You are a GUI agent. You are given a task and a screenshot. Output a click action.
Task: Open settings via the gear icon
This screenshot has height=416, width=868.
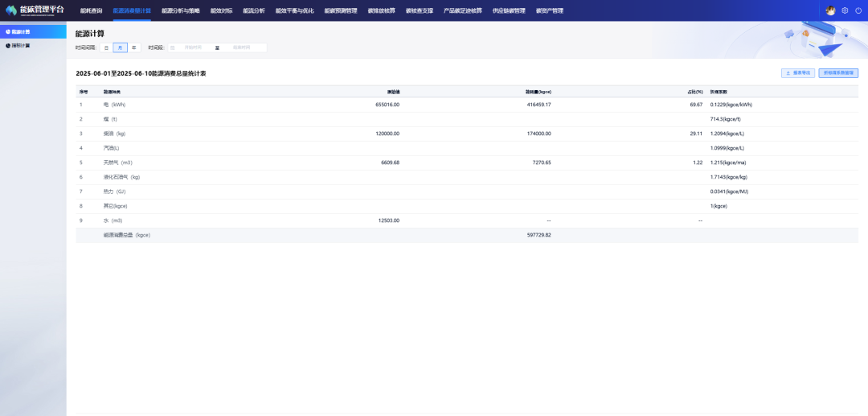tap(845, 10)
